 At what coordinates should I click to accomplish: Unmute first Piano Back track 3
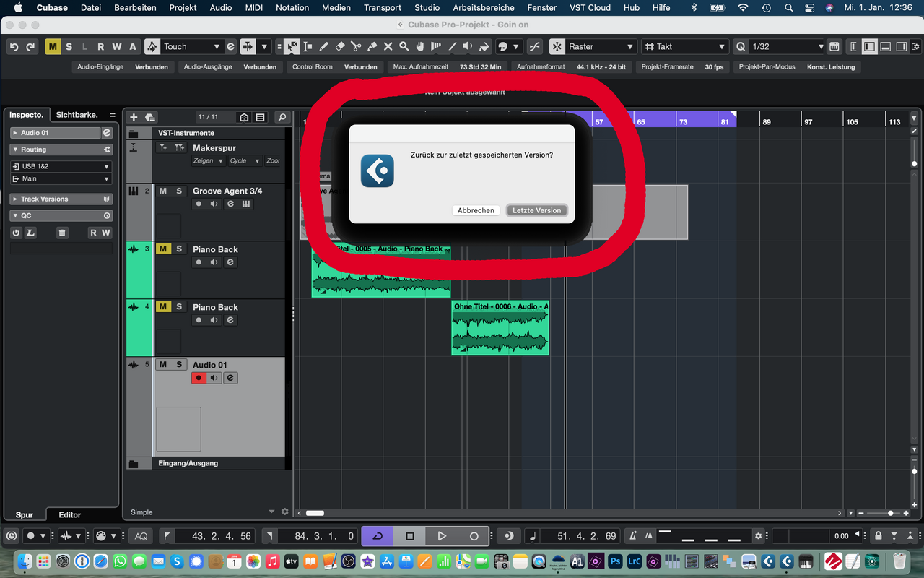163,249
